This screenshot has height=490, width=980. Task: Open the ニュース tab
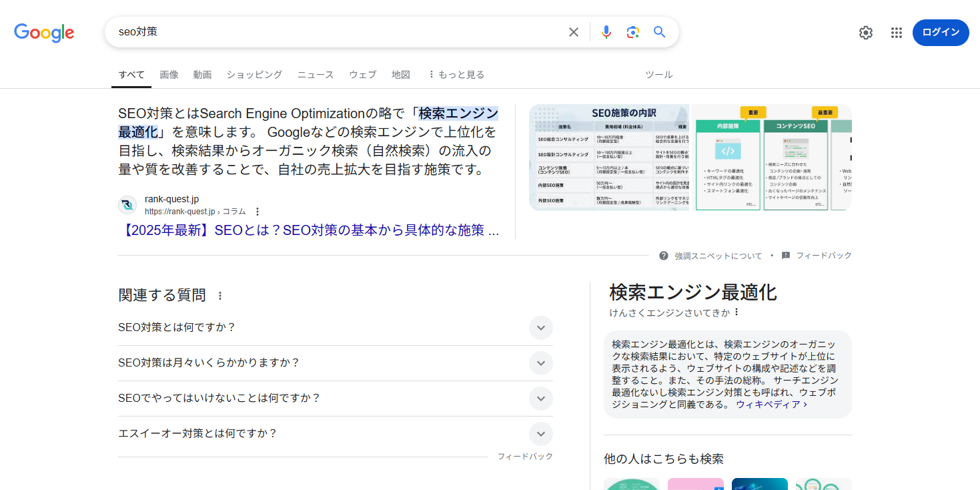tap(316, 75)
